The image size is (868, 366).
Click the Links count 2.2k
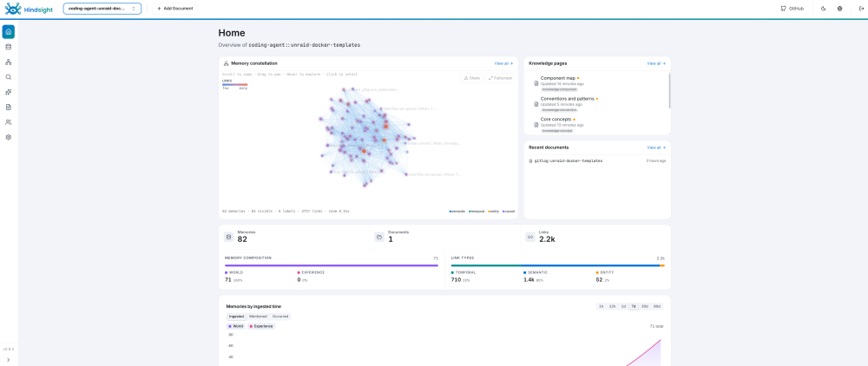tap(546, 239)
